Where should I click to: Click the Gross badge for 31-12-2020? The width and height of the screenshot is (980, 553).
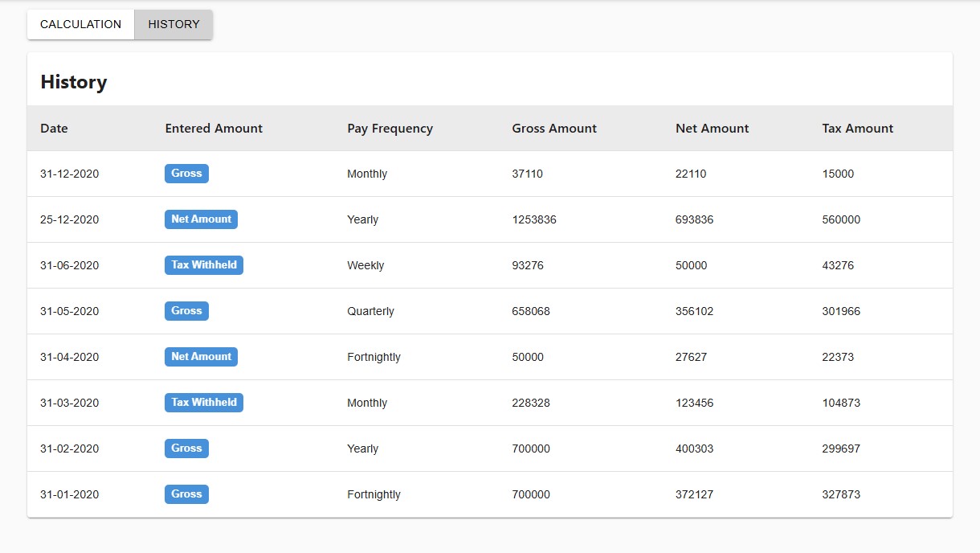186,174
